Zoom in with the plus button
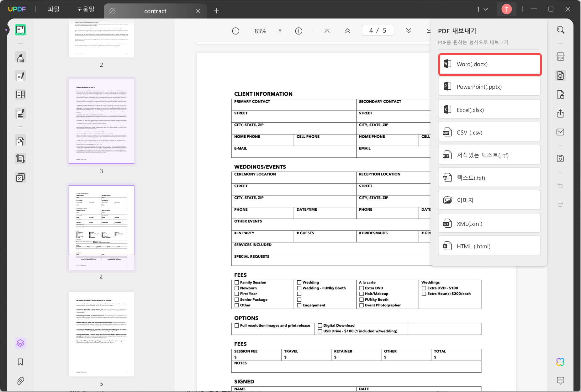The width and height of the screenshot is (581, 392). click(x=299, y=31)
